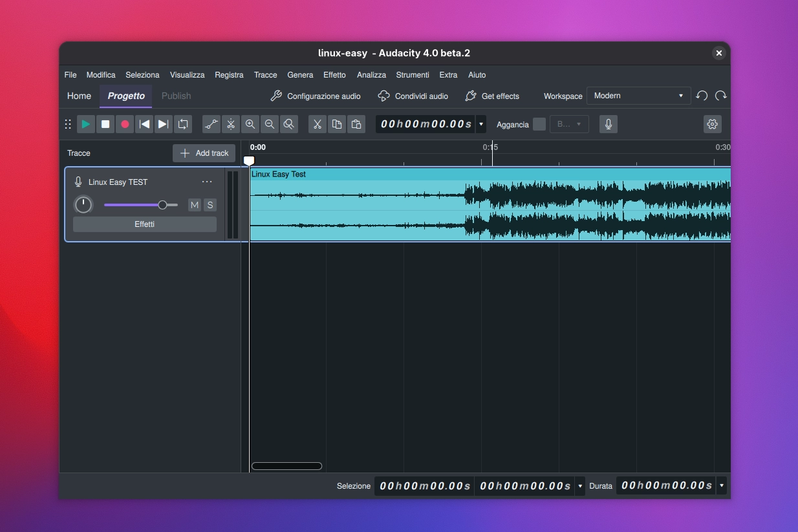Select the Linux Easy Test clip header
Screen dimensions: 798x532
point(490,174)
